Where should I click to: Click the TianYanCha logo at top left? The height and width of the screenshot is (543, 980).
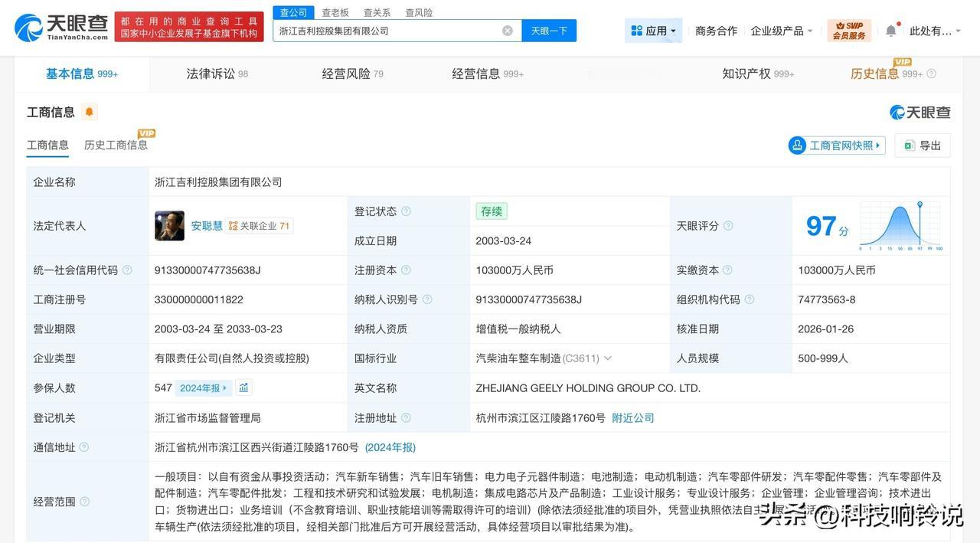pos(61,28)
